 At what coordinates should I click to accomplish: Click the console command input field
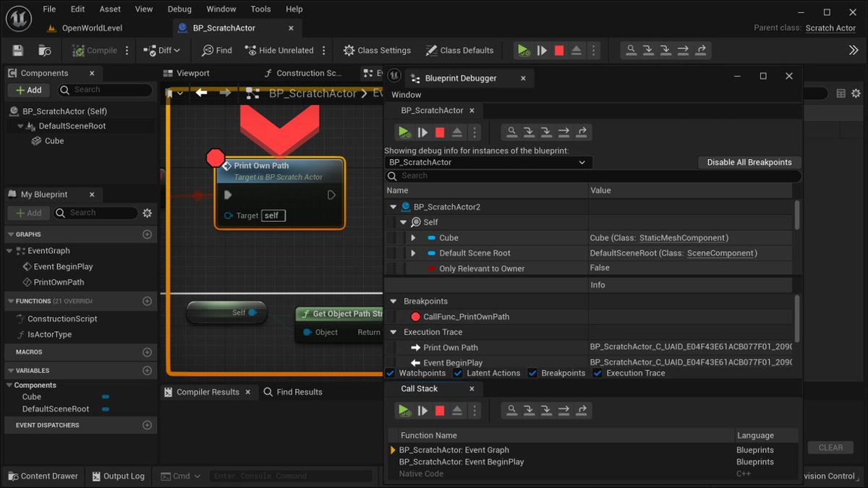[289, 476]
